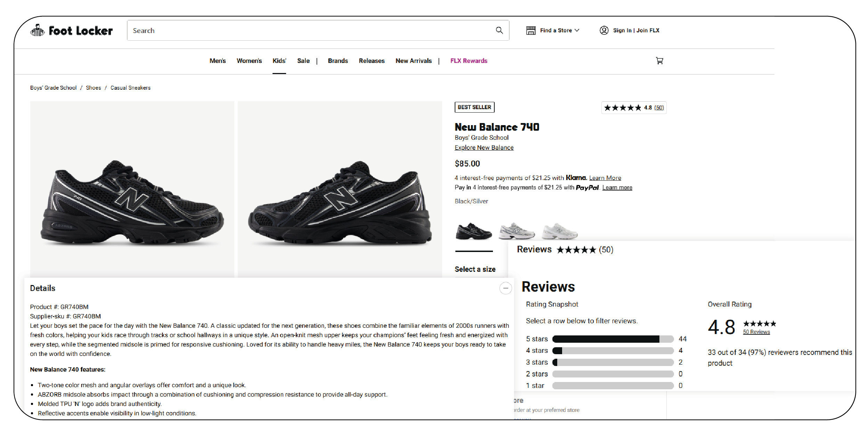Screen dimensions: 868x431
Task: Open the Women's menu
Action: (249, 61)
